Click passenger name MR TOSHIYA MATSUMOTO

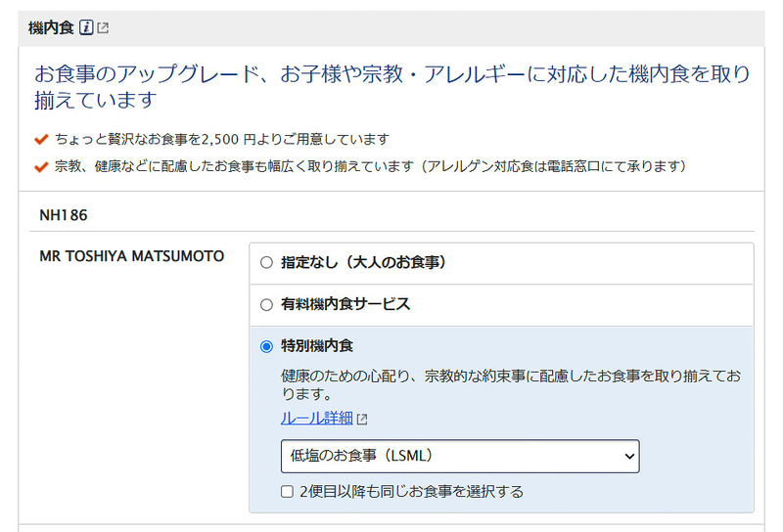coord(132,256)
